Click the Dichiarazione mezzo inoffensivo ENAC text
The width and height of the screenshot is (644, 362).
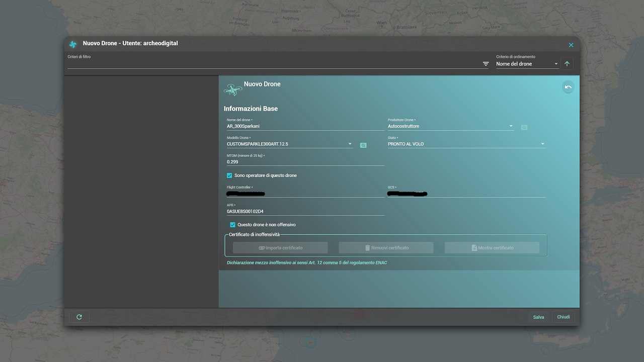(x=307, y=262)
